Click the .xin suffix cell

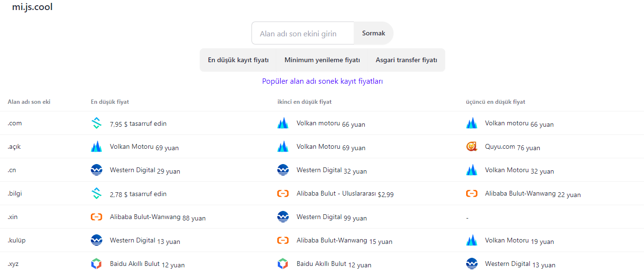(12, 217)
